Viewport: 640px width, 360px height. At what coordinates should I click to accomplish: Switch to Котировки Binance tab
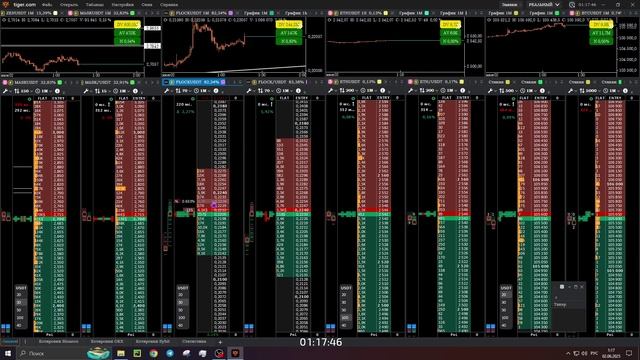click(58, 341)
